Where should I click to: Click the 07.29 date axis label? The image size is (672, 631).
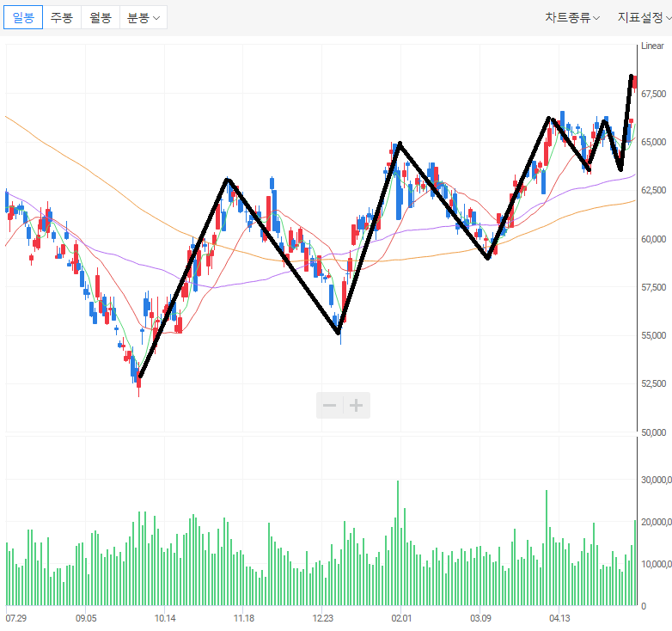tap(15, 618)
